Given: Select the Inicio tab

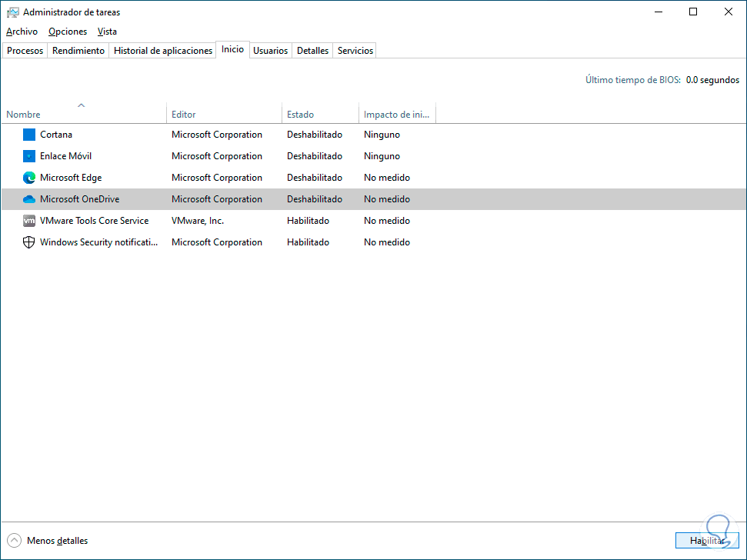Looking at the screenshot, I should [x=232, y=49].
